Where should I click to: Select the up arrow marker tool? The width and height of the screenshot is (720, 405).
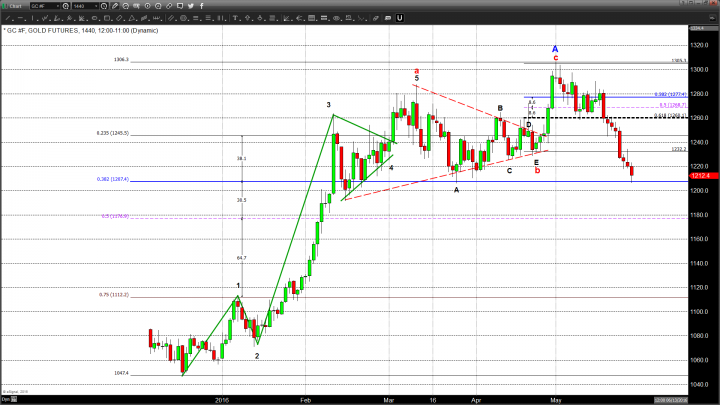coord(248,18)
